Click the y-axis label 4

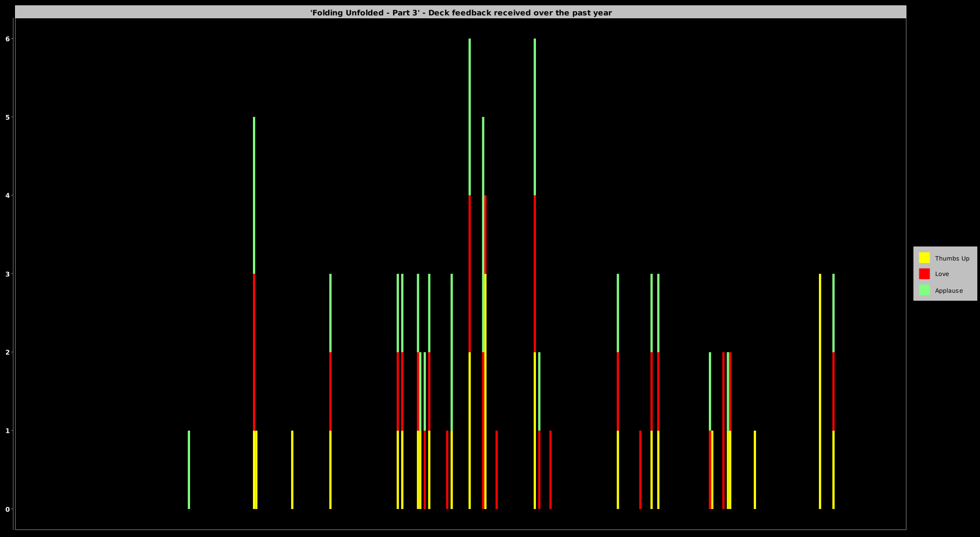(8, 195)
